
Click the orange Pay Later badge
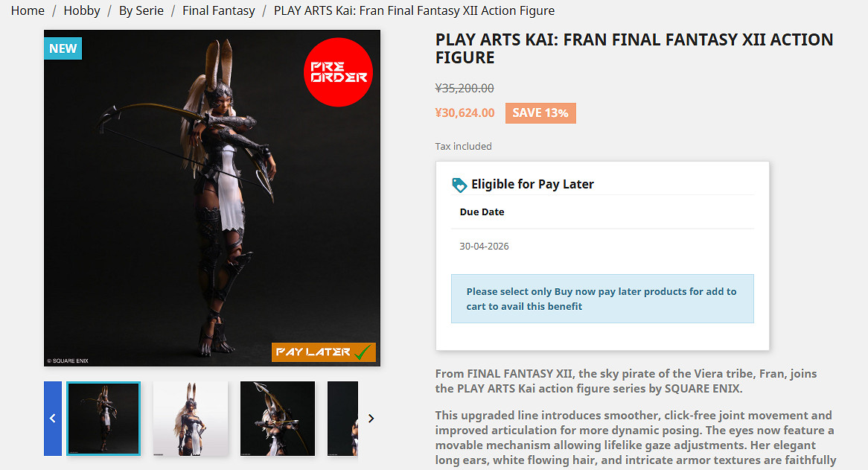[x=323, y=352]
